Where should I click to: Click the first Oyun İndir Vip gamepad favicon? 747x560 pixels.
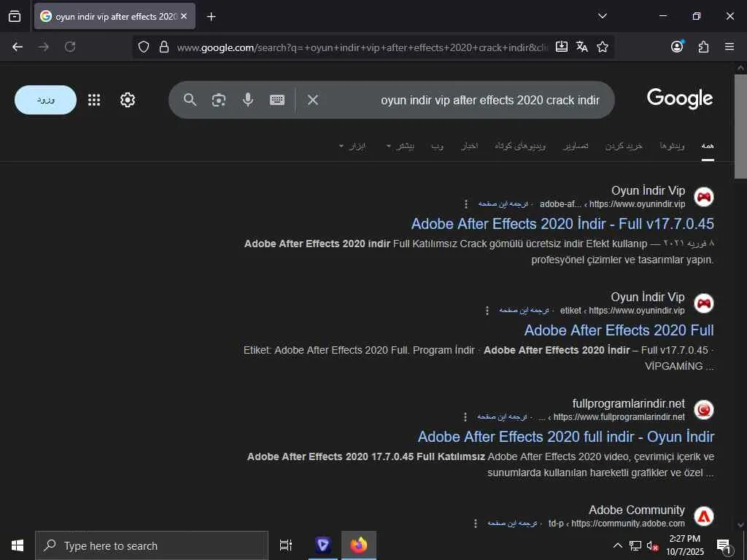(x=704, y=197)
